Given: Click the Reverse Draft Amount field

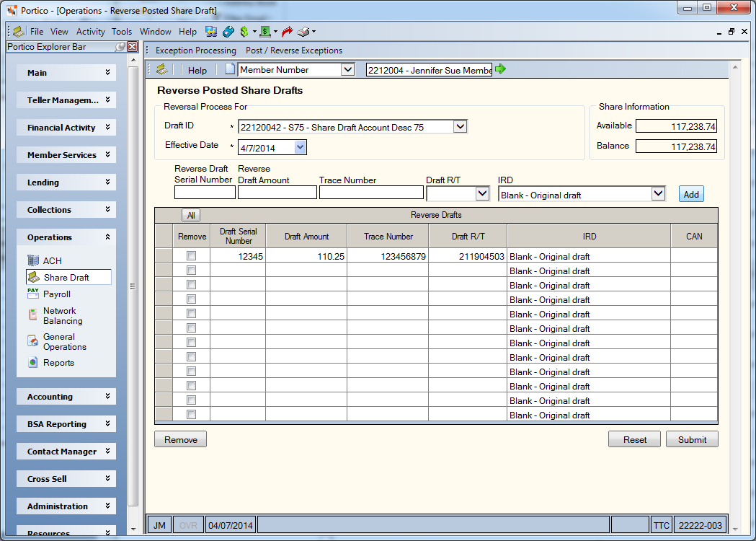Looking at the screenshot, I should tap(277, 192).
